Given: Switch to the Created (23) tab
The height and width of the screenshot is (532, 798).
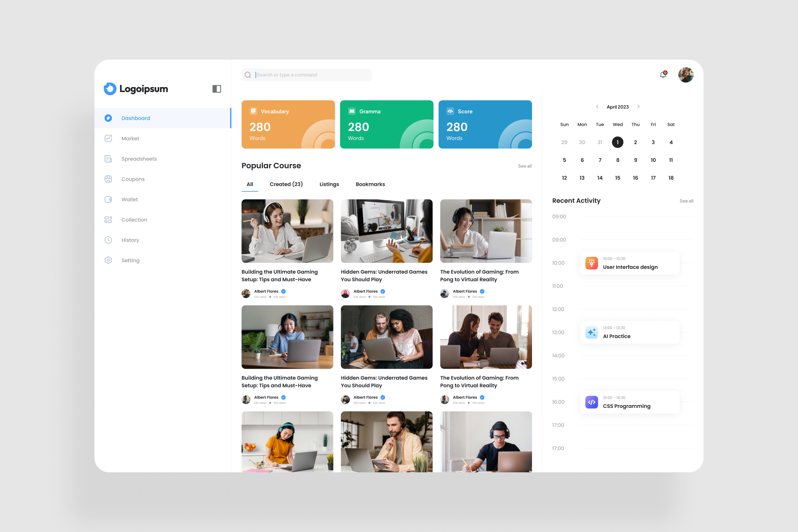Looking at the screenshot, I should point(286,184).
